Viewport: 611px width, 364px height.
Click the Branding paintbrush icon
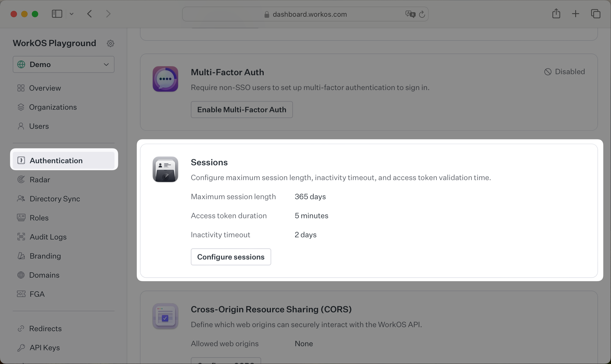point(21,256)
